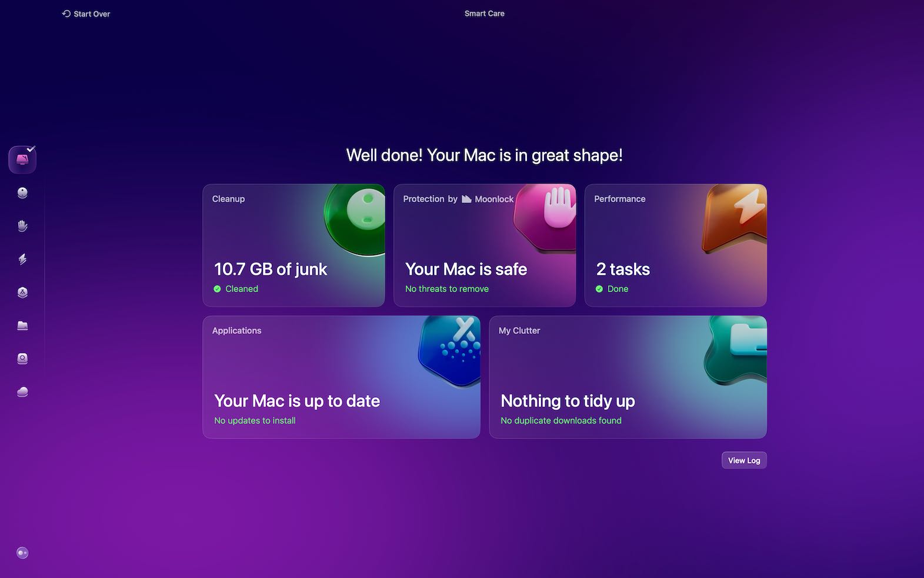Click the Applications card label
924x578 pixels.
click(236, 331)
